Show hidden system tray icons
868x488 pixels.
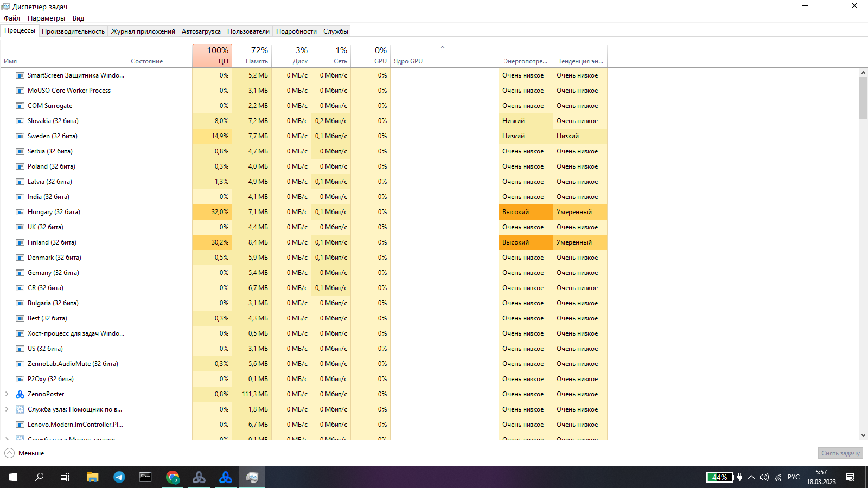(751, 477)
